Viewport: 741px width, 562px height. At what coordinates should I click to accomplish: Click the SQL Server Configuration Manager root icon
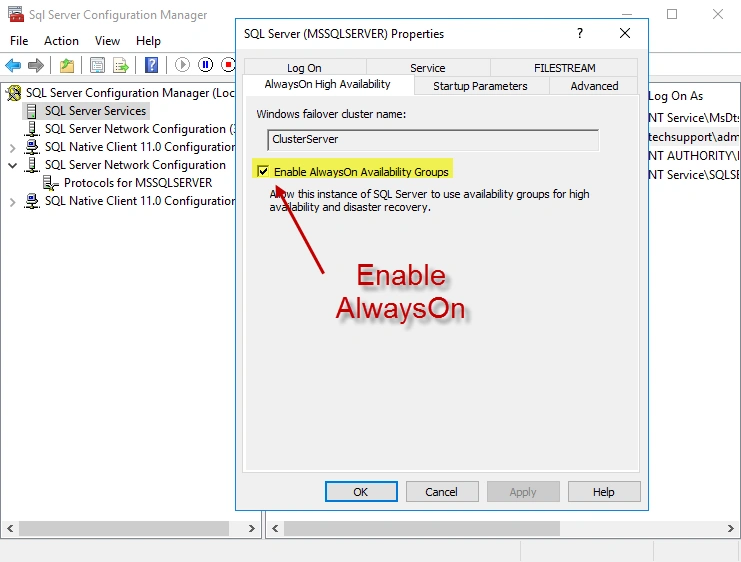coord(14,93)
